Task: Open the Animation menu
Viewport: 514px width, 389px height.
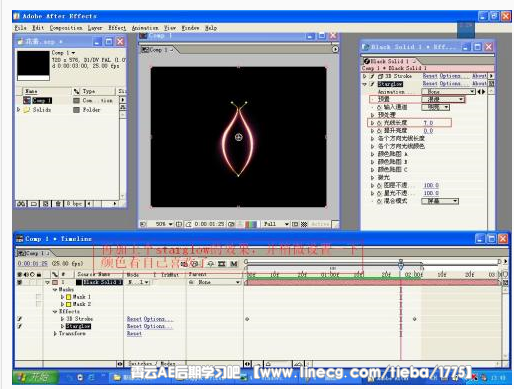Action: click(x=145, y=28)
